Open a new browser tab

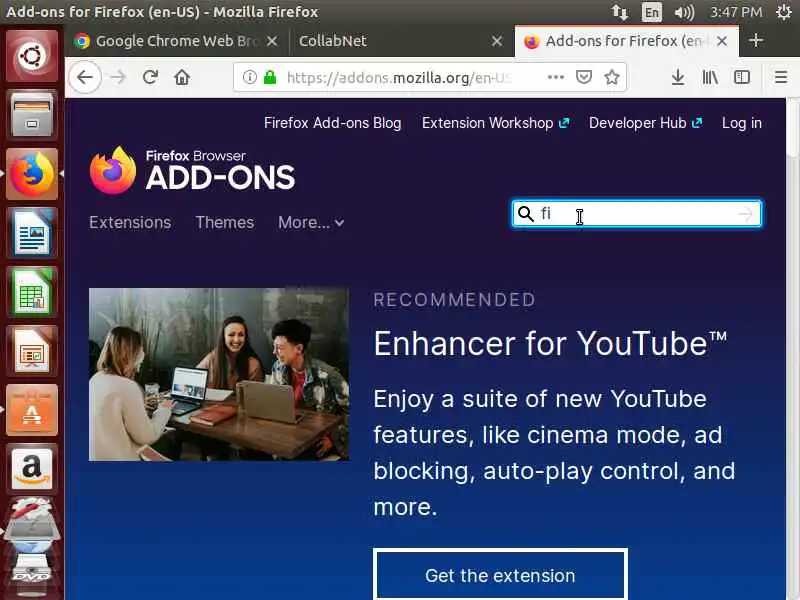[756, 40]
